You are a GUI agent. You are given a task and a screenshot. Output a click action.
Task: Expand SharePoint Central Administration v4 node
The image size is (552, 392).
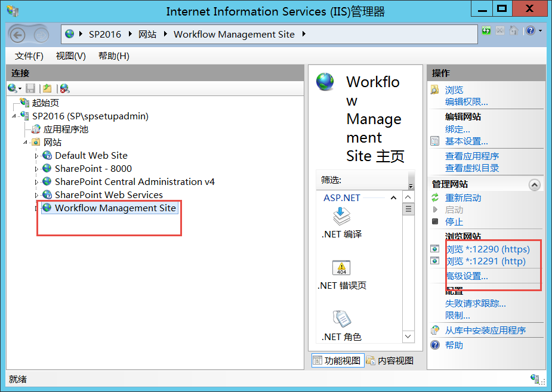click(36, 182)
